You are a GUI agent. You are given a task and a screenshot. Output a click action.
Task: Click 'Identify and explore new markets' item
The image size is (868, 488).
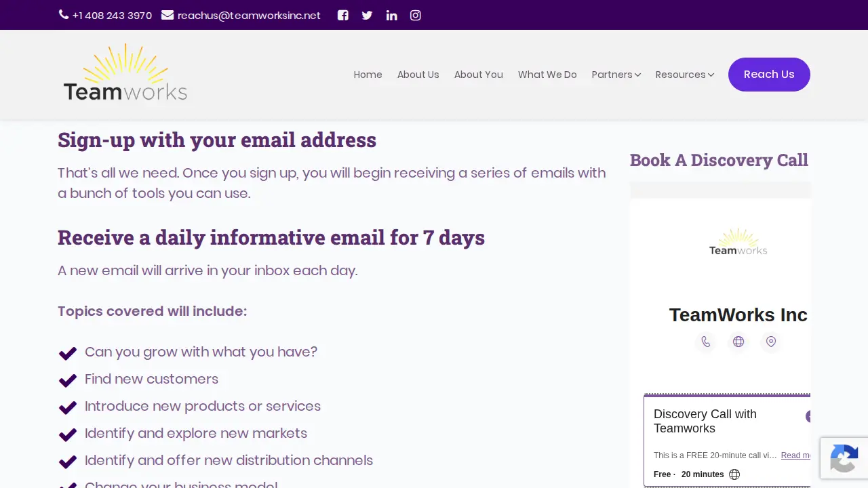click(x=196, y=433)
